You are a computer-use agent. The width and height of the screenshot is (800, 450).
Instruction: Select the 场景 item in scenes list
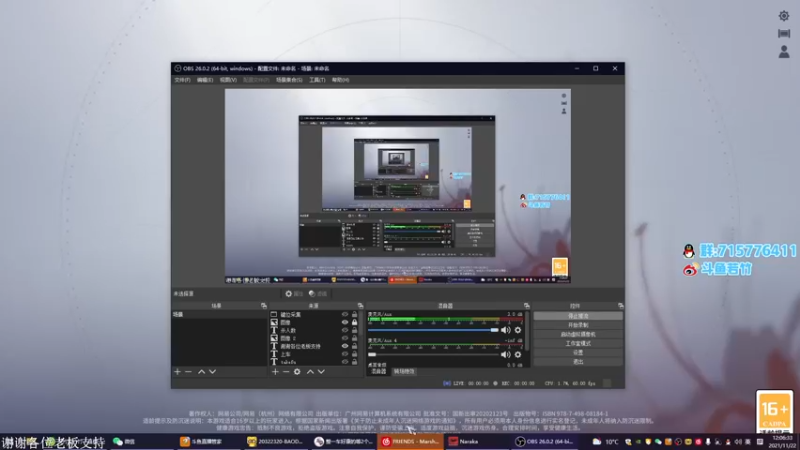coord(219,314)
